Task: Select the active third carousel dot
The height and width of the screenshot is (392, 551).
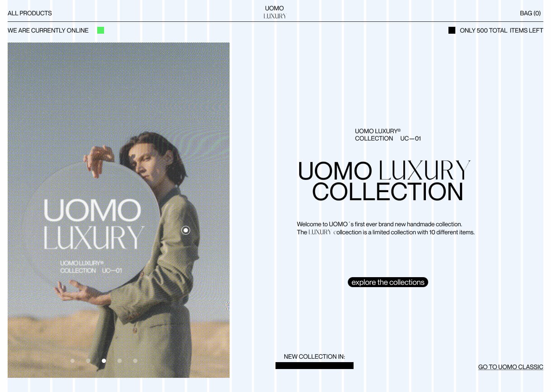Action: (x=104, y=361)
